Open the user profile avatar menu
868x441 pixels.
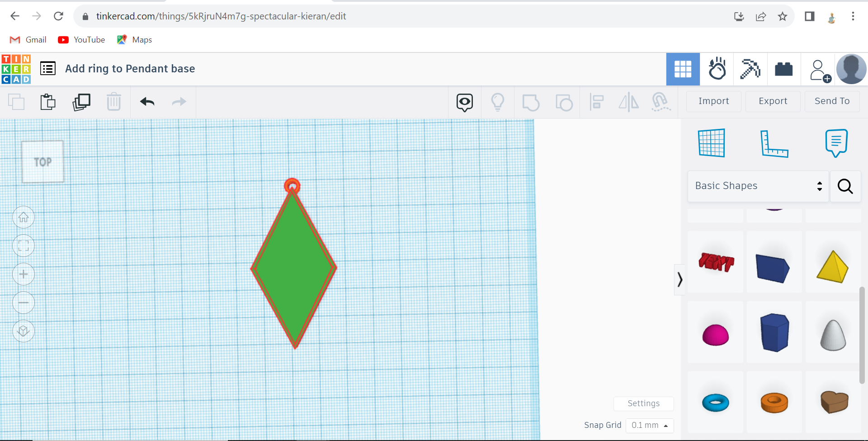pos(851,69)
